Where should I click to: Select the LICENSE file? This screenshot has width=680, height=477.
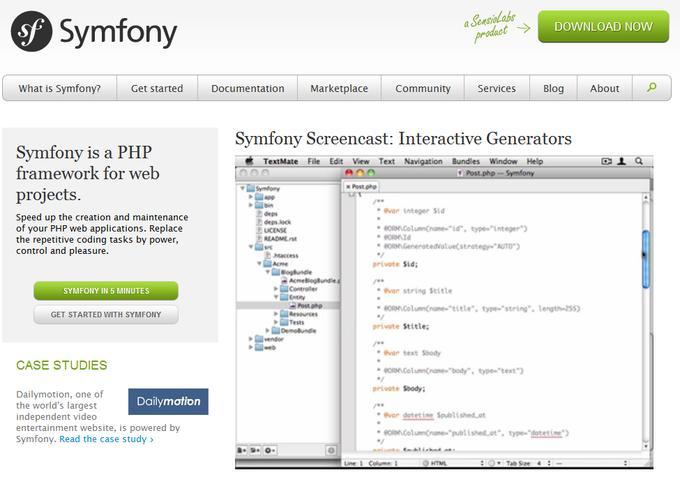(x=271, y=230)
